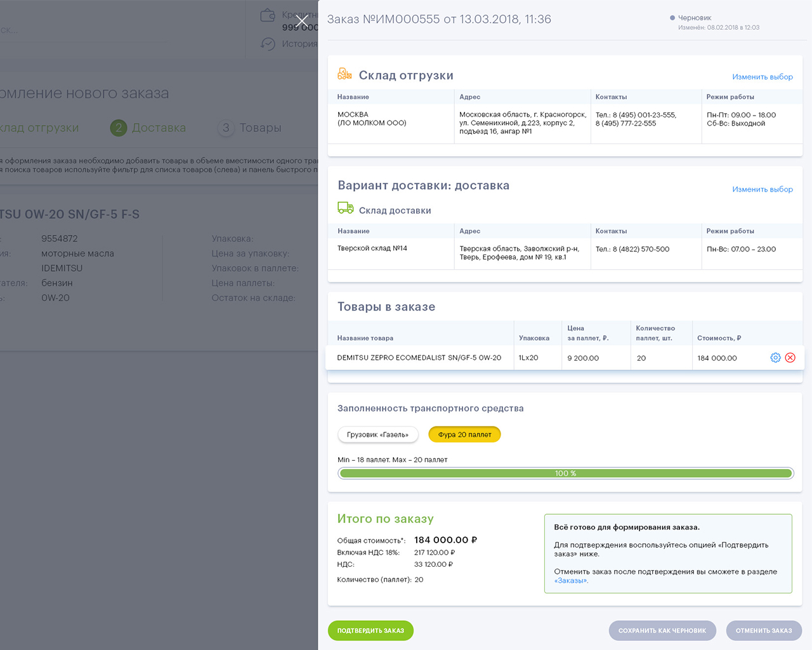Click the forklift icon beside Склад отгрузки
Image resolution: width=812 pixels, height=650 pixels.
tap(344, 74)
